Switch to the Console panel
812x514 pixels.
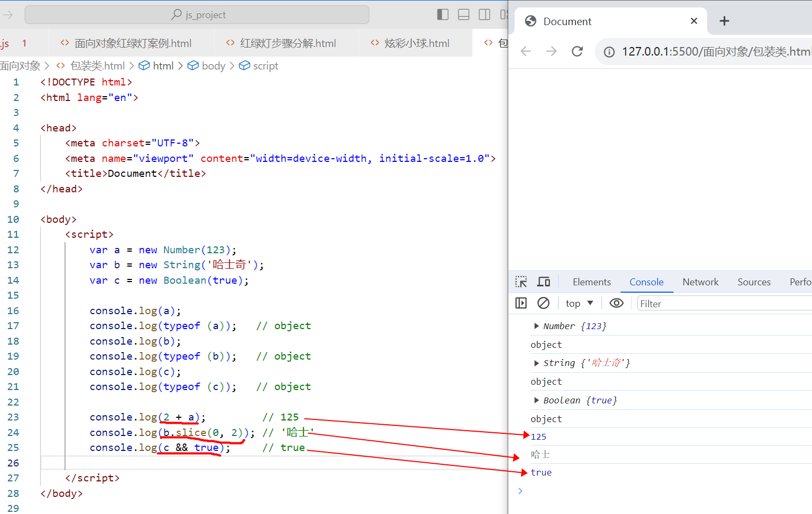pos(647,282)
